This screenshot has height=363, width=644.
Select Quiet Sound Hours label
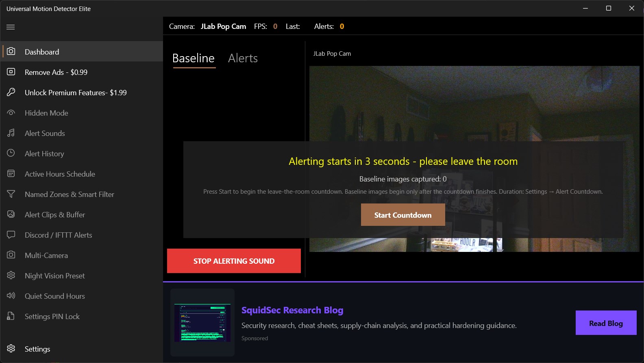point(55,296)
